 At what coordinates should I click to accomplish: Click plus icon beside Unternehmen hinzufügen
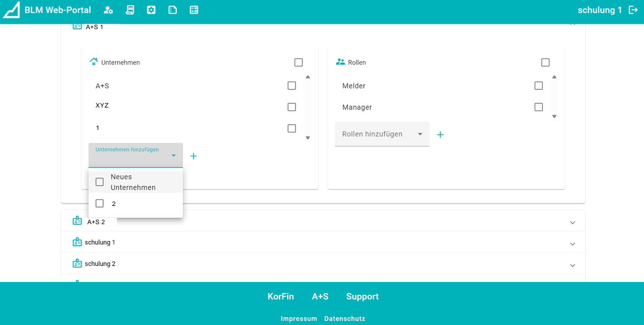coord(193,156)
